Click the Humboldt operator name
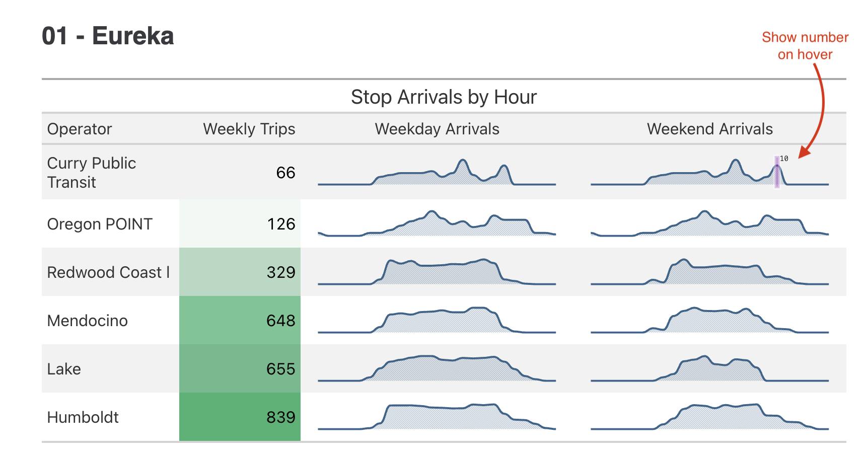 83,417
